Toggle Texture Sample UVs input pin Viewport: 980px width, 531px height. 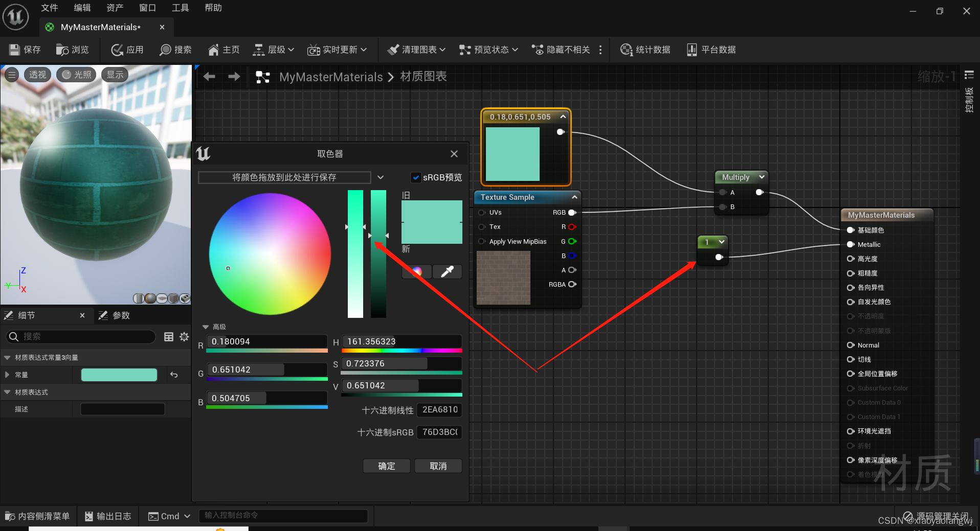click(x=482, y=213)
